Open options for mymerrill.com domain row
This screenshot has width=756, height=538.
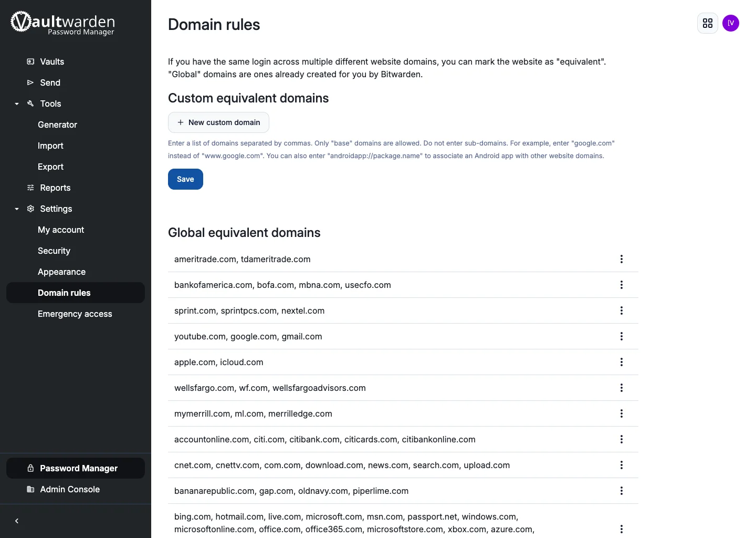click(622, 413)
